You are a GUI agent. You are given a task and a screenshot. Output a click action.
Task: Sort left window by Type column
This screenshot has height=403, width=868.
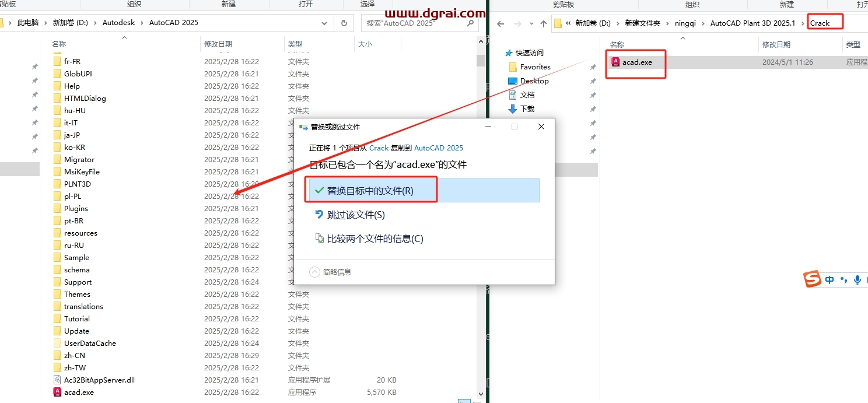click(x=295, y=44)
